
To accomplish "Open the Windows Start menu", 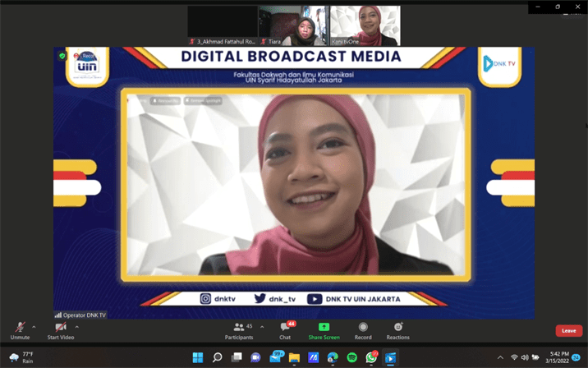I will [198, 357].
